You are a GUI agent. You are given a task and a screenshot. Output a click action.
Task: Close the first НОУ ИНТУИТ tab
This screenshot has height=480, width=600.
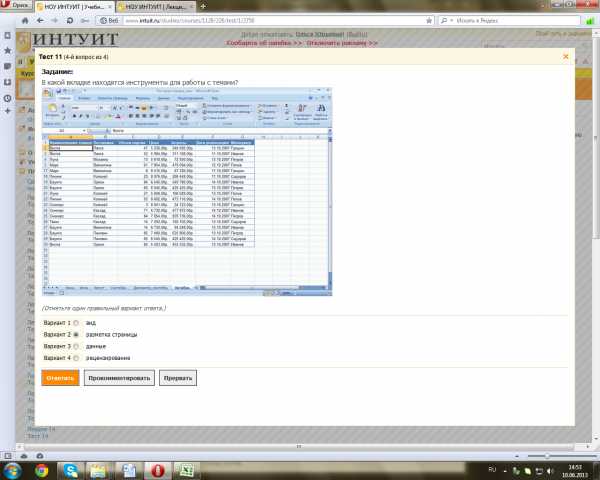coord(110,7)
